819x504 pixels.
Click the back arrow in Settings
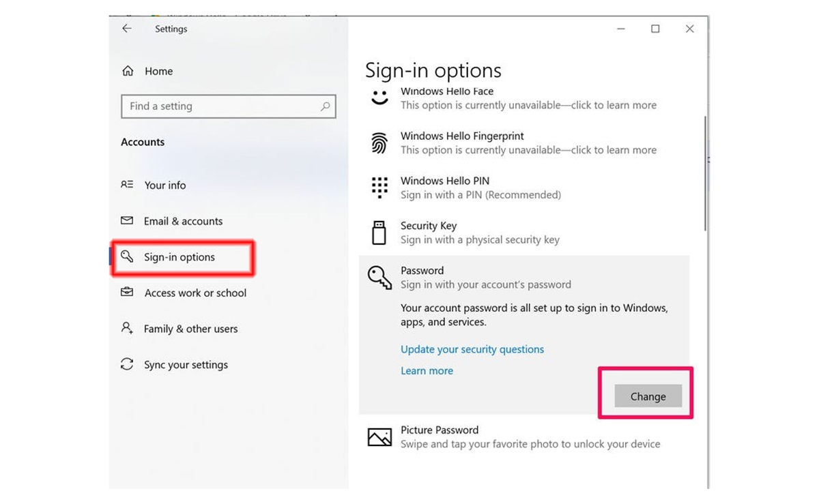pos(126,29)
